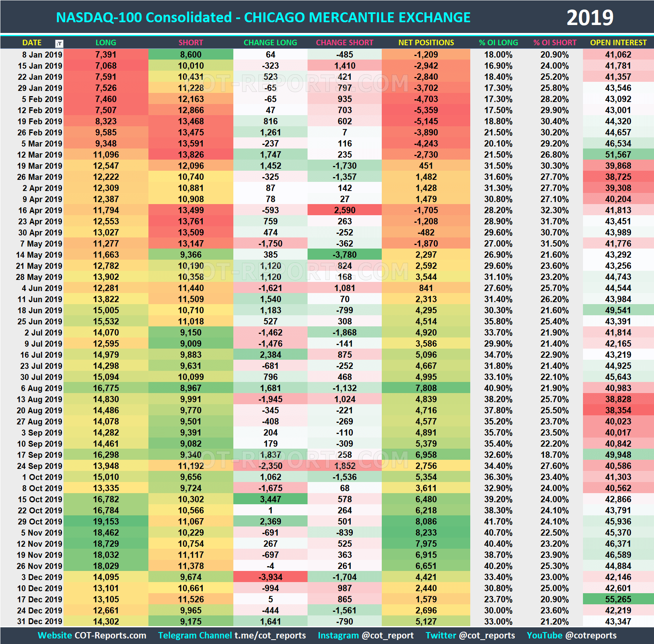Image resolution: width=654 pixels, height=644 pixels.
Task: Click the 2019 year label
Action: coord(590,17)
